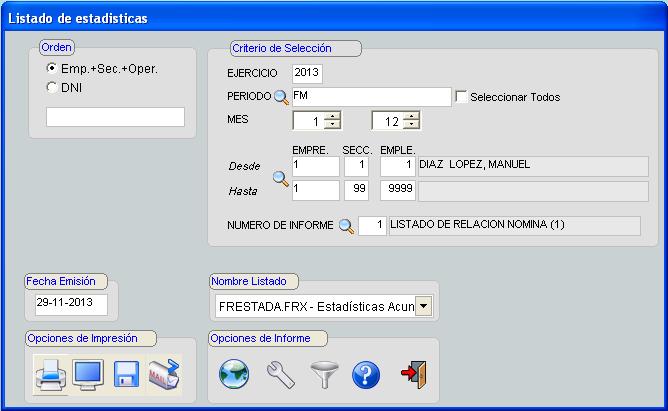Preview the report on screen monitor icon
The height and width of the screenshot is (411, 668).
tap(88, 375)
